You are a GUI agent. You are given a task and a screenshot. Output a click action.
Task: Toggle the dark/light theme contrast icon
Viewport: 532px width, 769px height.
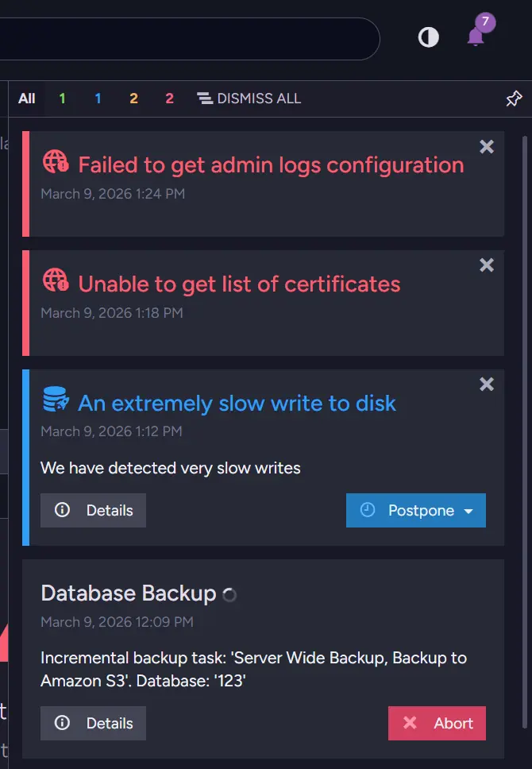429,37
